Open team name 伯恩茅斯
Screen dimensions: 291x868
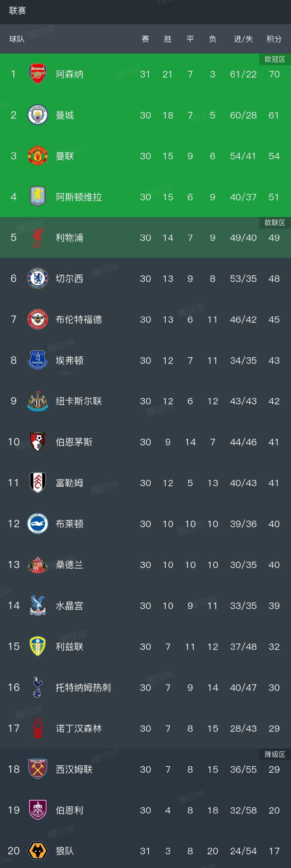(74, 442)
